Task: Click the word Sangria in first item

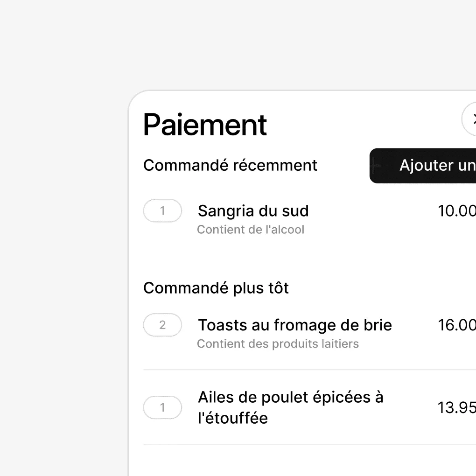Action: pyautogui.click(x=224, y=211)
